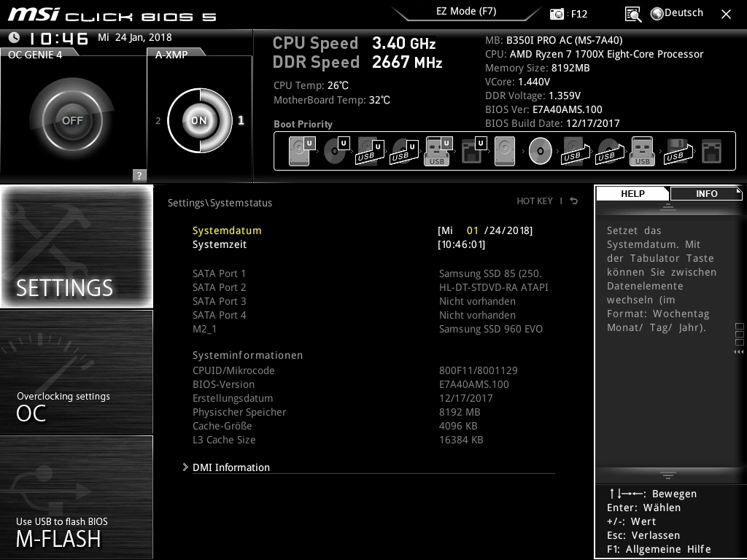Open the M-FLASH section
The height and width of the screenshot is (560, 747).
[77, 497]
